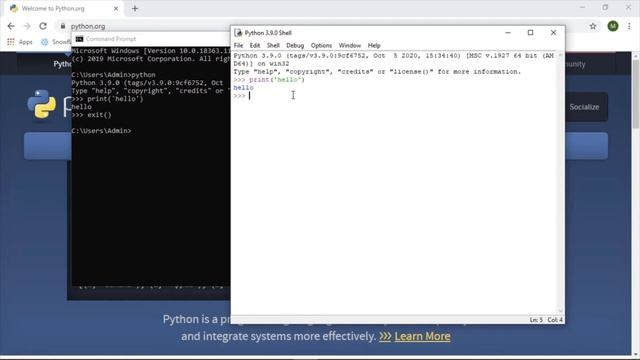Go forward in Chrome browser
Viewport: 640px width, 360px height.
[27, 26]
